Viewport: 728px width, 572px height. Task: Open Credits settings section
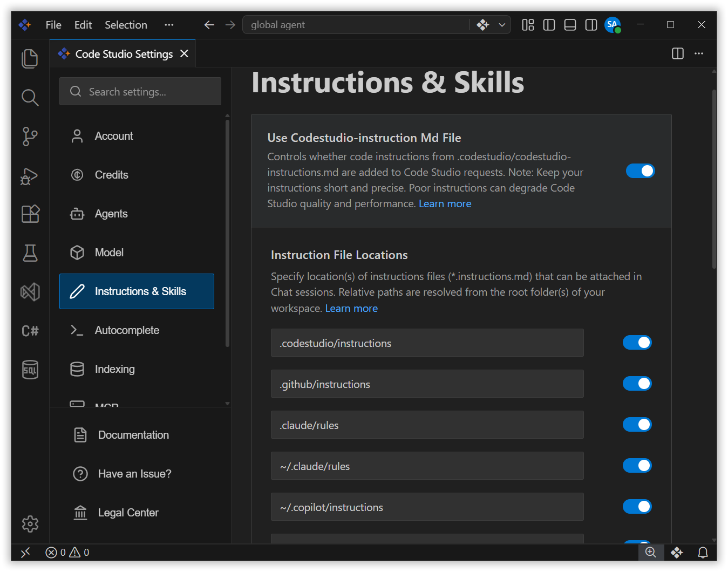pos(137,175)
